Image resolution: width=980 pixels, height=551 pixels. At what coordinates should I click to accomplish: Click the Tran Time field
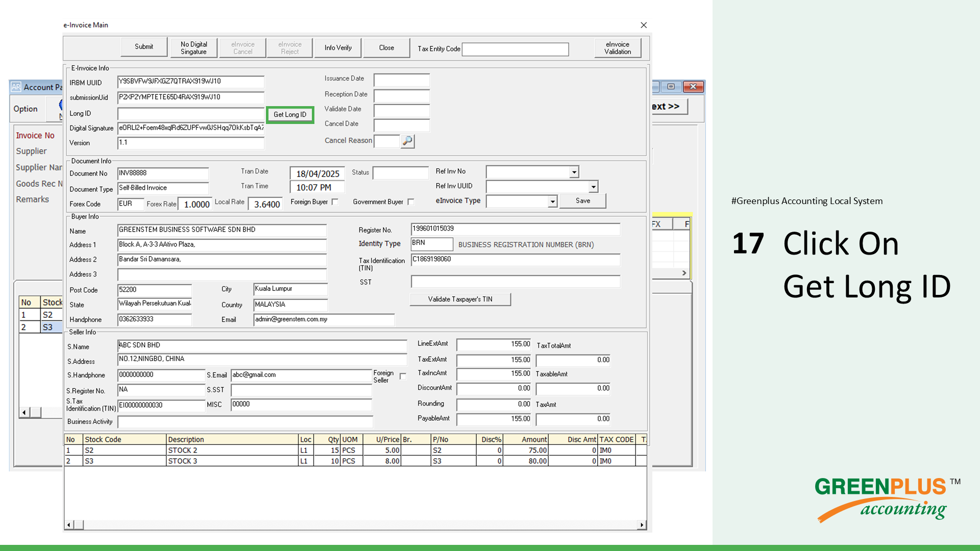coord(317,188)
